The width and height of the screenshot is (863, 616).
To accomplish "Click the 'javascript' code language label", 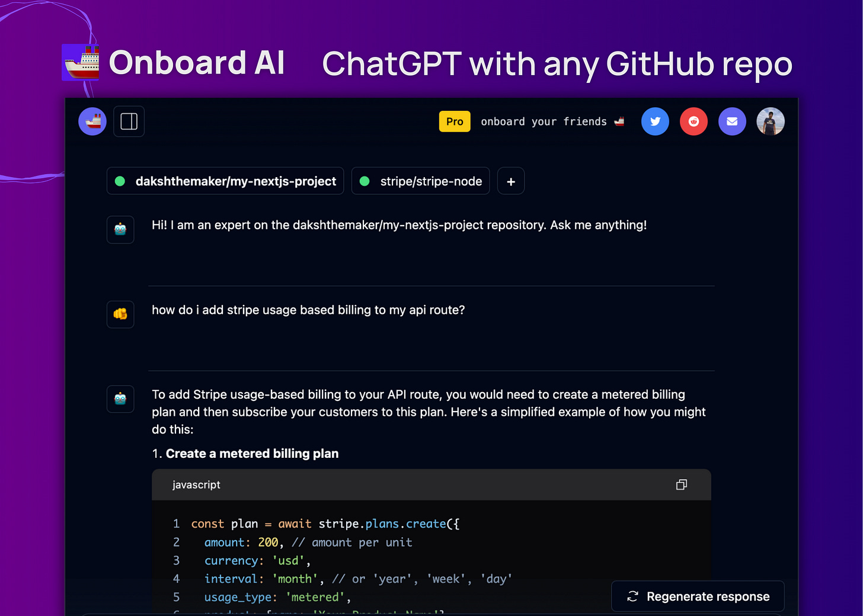I will point(196,485).
